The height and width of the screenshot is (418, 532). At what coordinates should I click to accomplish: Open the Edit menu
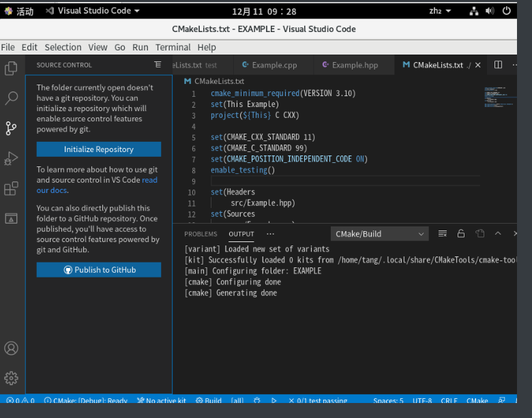coord(29,47)
